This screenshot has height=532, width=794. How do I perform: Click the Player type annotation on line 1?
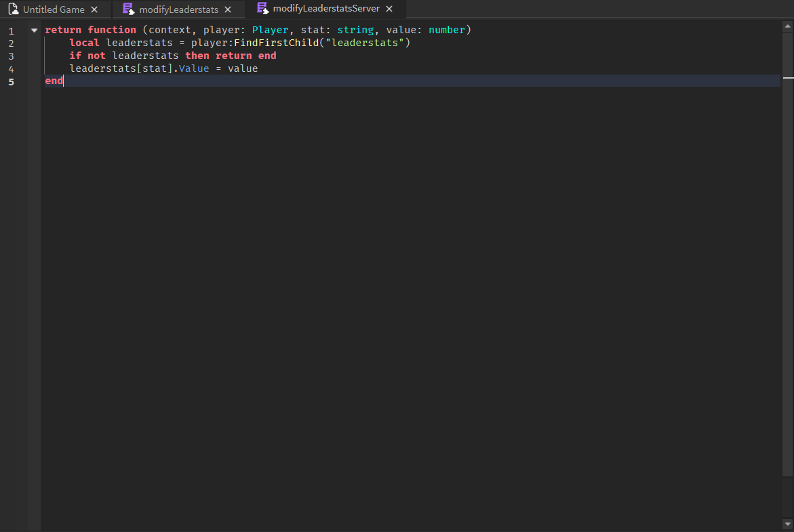[x=270, y=30]
